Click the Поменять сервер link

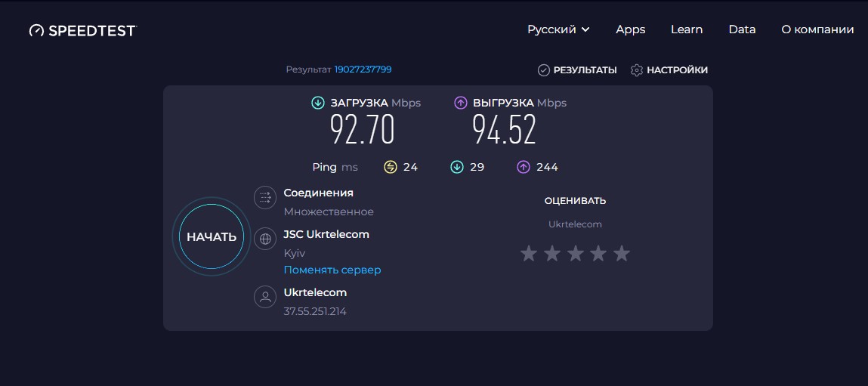click(x=332, y=270)
